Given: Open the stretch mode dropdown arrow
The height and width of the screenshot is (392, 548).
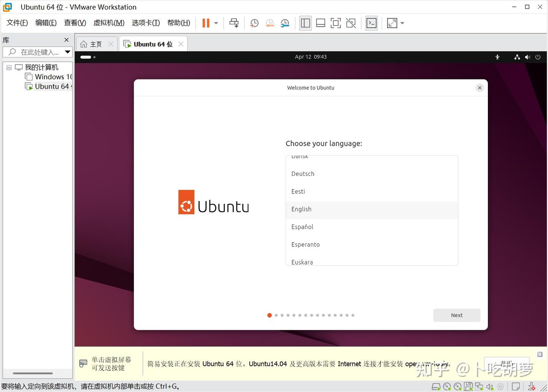Looking at the screenshot, I should [x=402, y=23].
